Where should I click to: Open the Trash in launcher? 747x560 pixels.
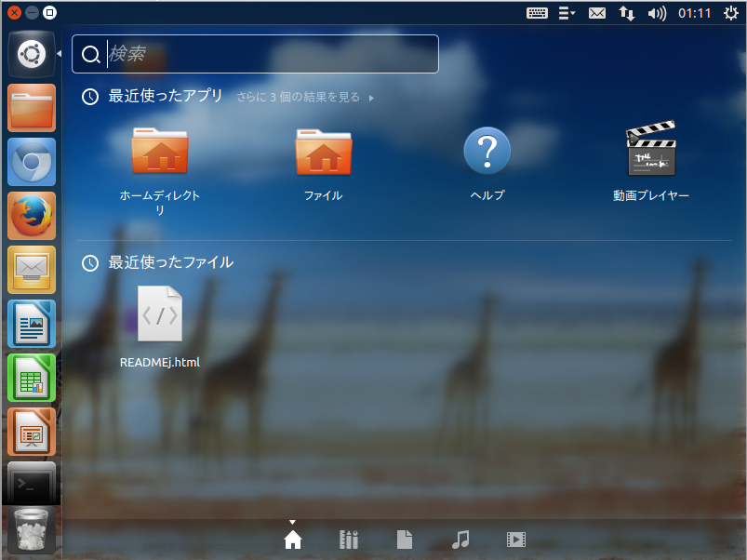coord(32,529)
